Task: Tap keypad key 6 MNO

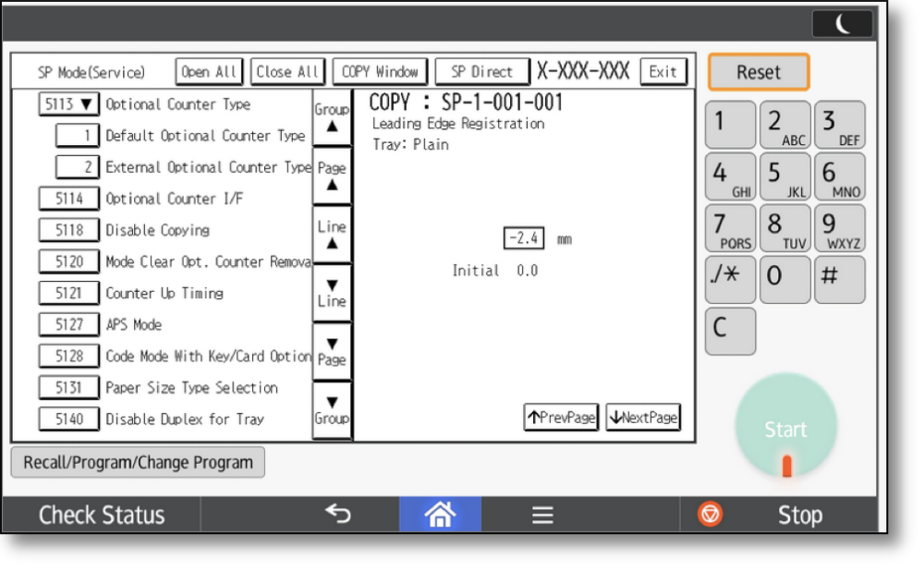Action: pos(840,176)
